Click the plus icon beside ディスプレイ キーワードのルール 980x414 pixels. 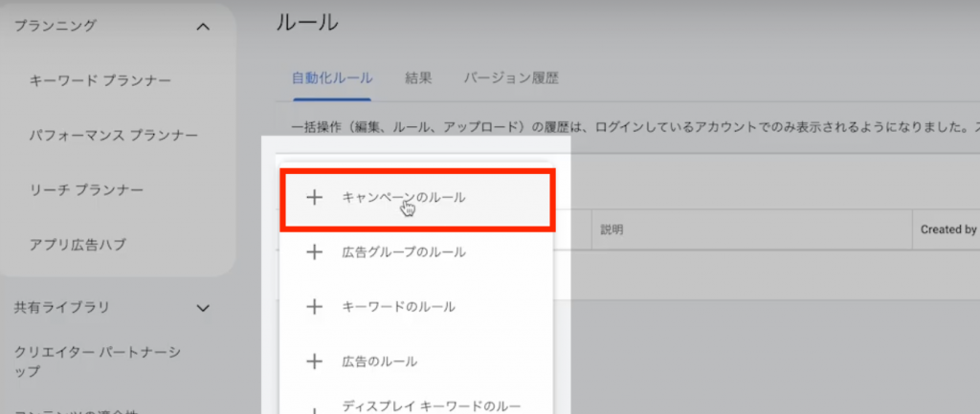[314, 409]
